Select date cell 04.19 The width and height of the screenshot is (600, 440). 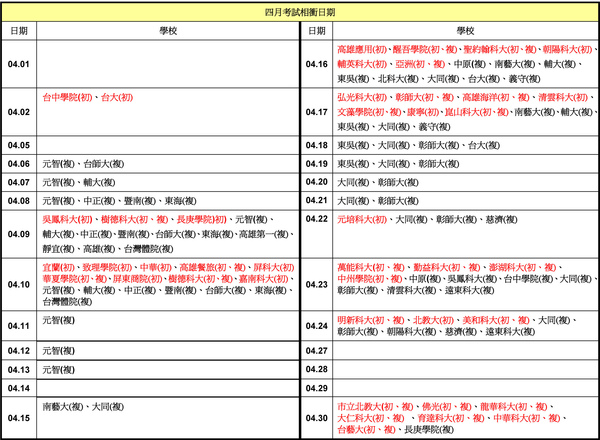click(x=316, y=164)
